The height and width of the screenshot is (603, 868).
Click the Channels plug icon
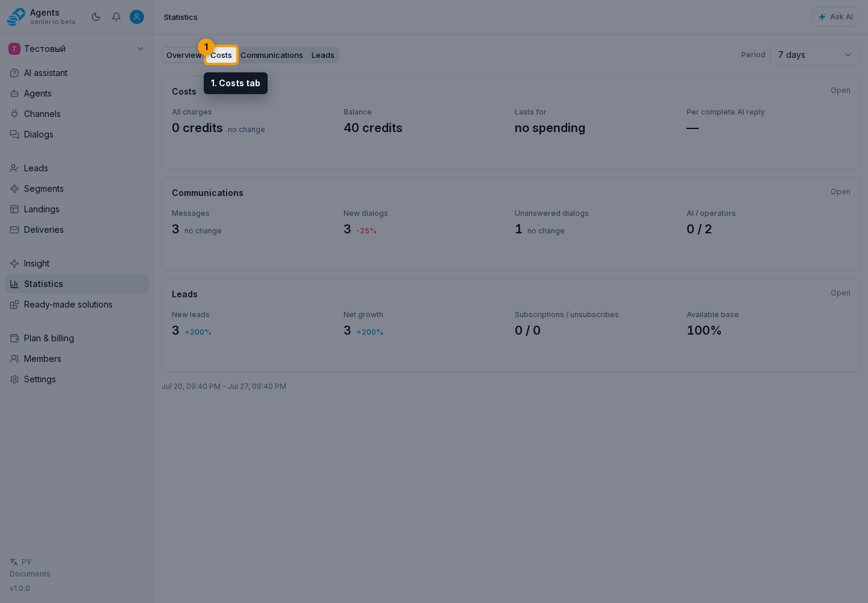[x=14, y=114]
